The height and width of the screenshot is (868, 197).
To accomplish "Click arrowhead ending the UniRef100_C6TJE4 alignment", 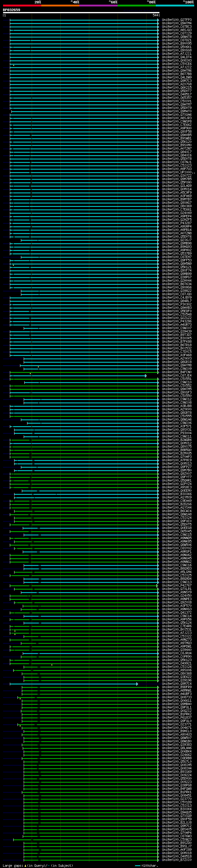I will 146,375.
